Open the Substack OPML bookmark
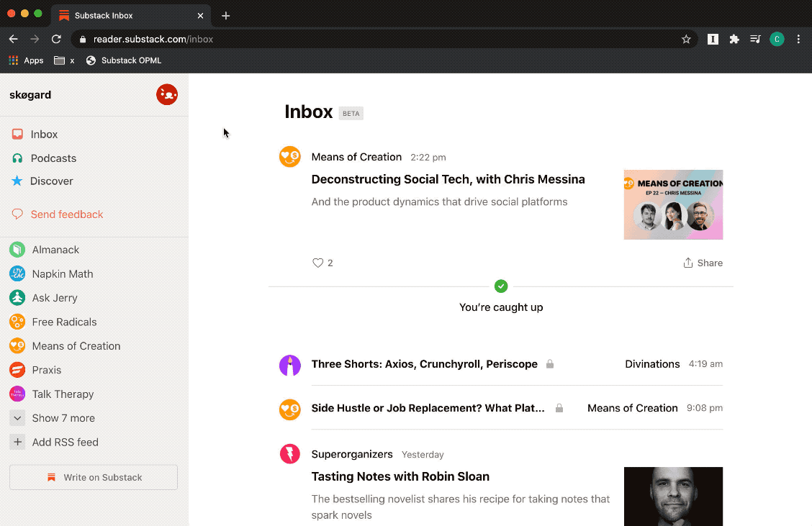Viewport: 812px width, 526px height. pyautogui.click(x=124, y=60)
